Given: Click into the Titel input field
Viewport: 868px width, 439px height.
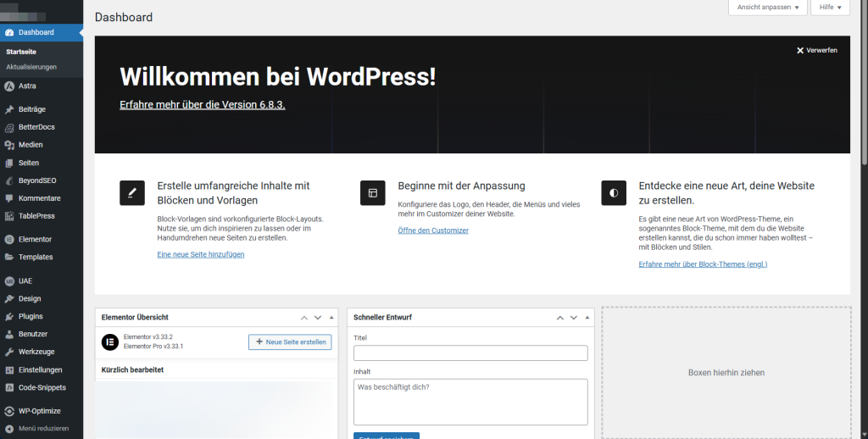Looking at the screenshot, I should point(470,353).
